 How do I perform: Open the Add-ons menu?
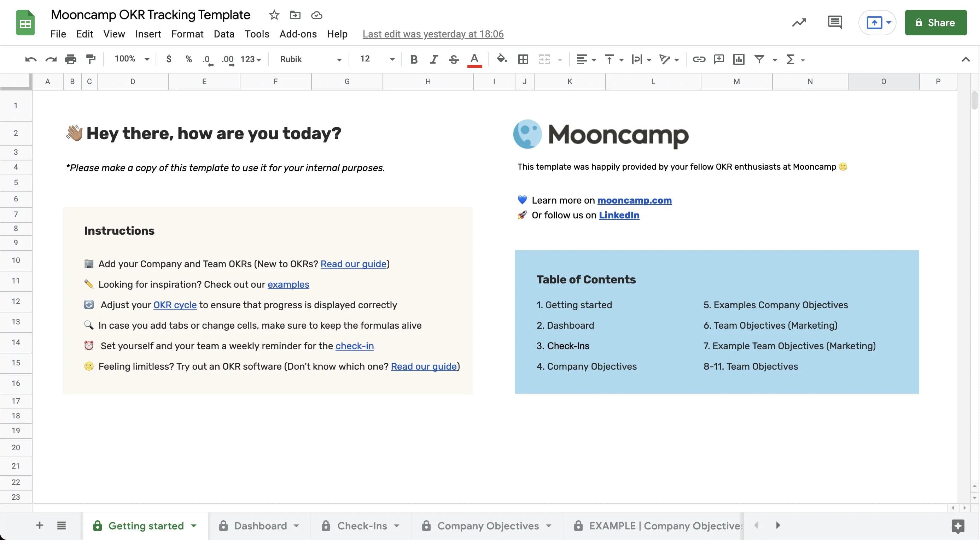pyautogui.click(x=298, y=34)
